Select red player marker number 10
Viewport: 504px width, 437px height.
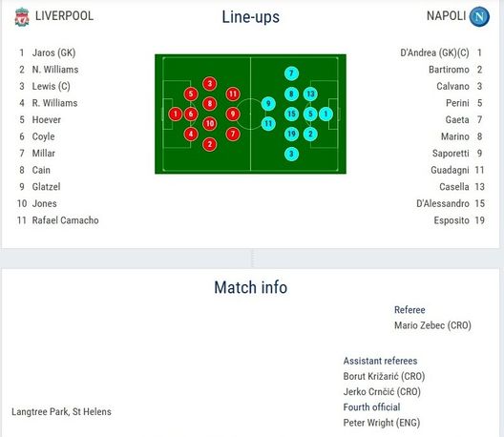point(210,123)
